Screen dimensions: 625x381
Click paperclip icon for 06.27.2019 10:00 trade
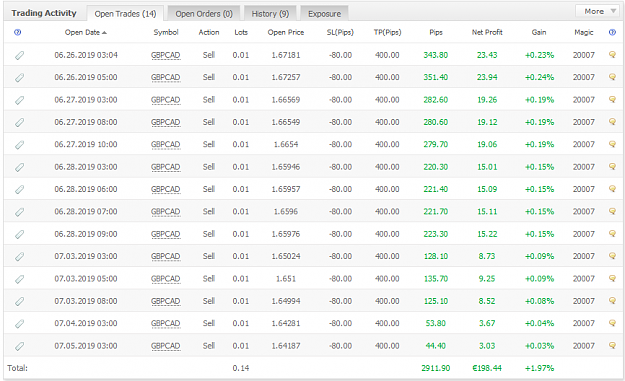point(19,144)
